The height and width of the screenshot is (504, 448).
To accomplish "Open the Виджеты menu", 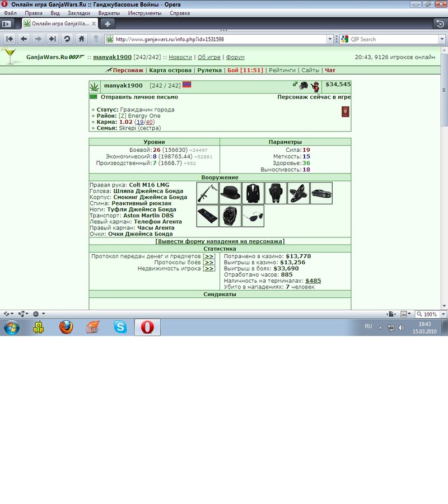I will tap(109, 13).
